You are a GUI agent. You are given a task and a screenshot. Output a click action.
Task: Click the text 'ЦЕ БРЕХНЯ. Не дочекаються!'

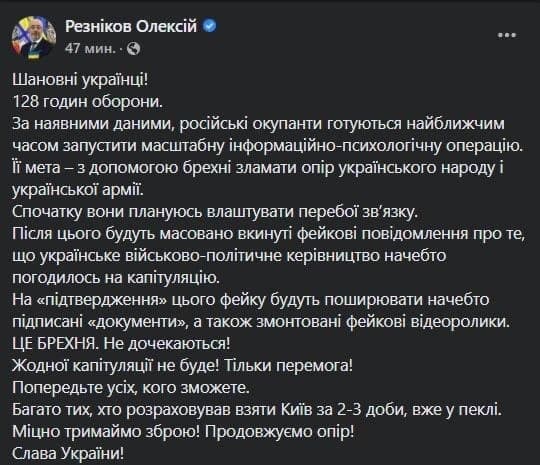(x=121, y=343)
